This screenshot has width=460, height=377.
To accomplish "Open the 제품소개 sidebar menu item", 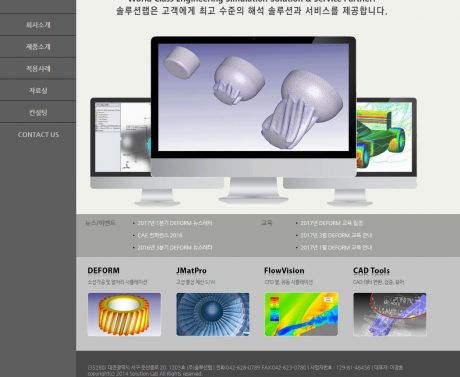I will tap(38, 47).
